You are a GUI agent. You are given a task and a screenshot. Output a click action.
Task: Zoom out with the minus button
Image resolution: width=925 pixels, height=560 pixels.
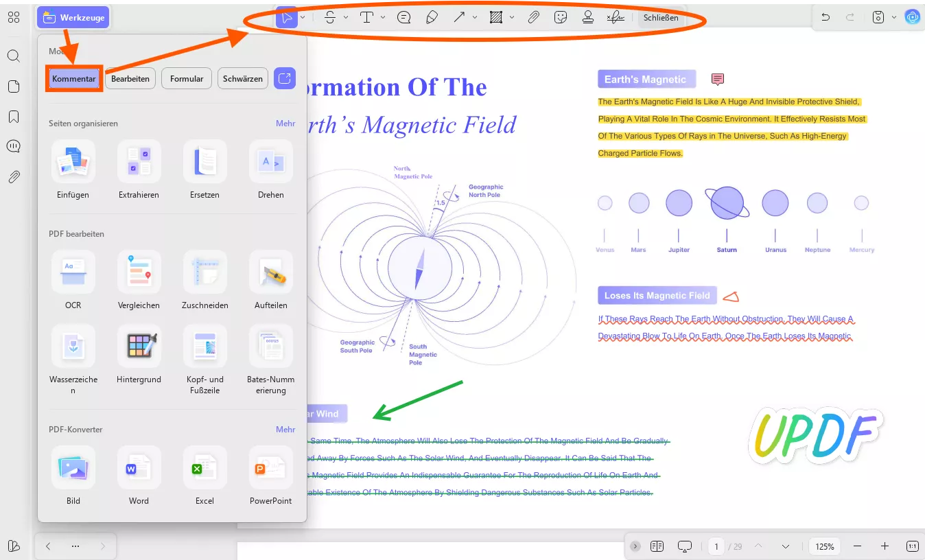coord(857,546)
